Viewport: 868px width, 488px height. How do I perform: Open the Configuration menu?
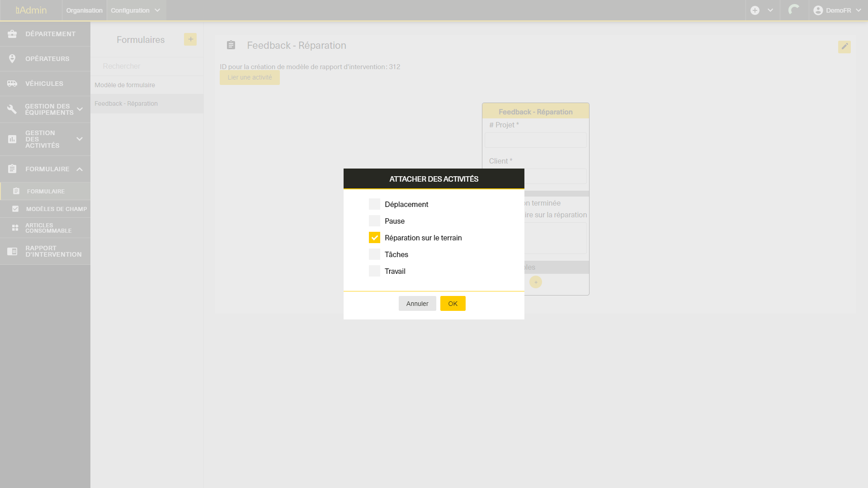[x=135, y=10]
